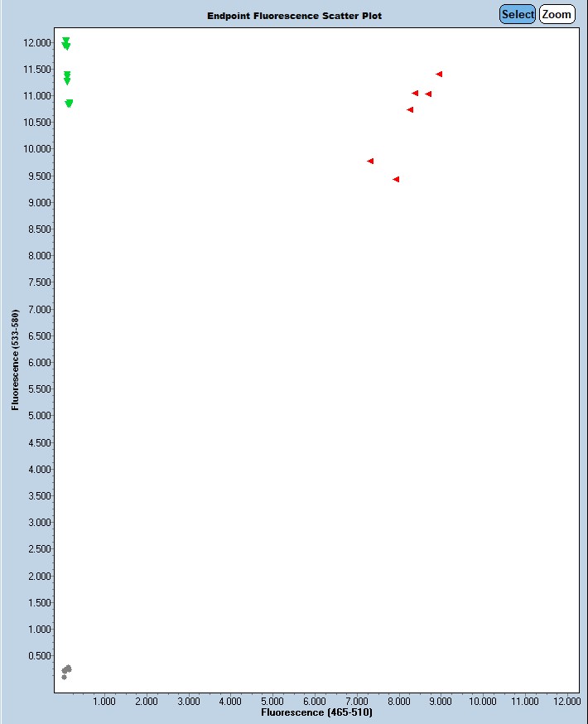The height and width of the screenshot is (724, 588).
Task: Click the highest red triangle data point
Action: click(439, 74)
